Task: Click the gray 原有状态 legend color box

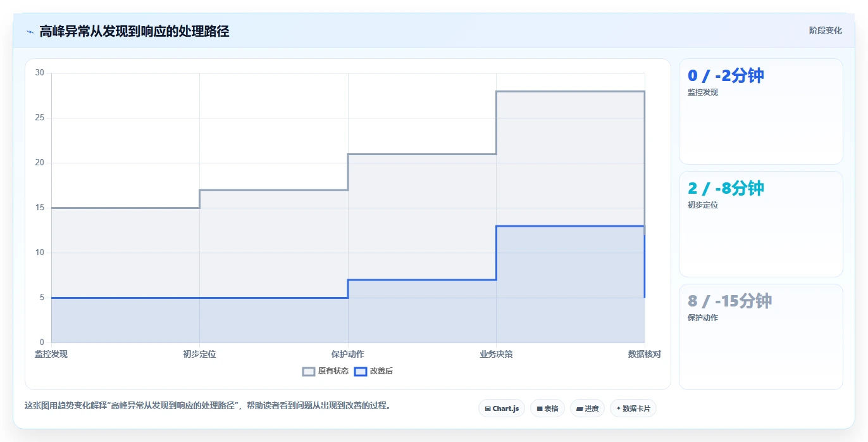Action: pos(309,372)
